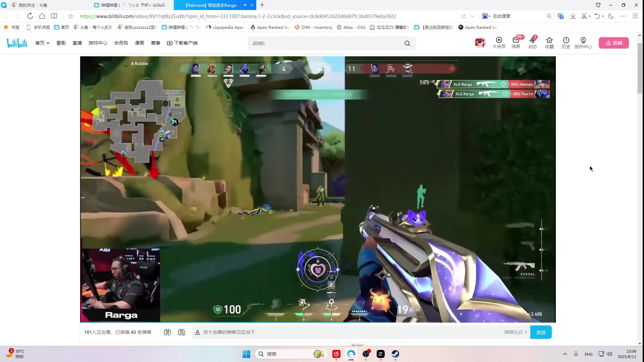644x362 pixels.
Task: Open 漫画 page
Action: coord(140,43)
